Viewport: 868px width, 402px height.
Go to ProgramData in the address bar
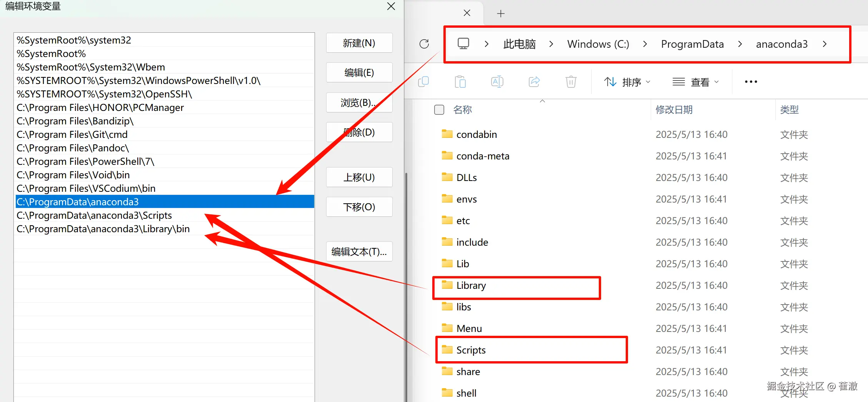[x=692, y=44]
